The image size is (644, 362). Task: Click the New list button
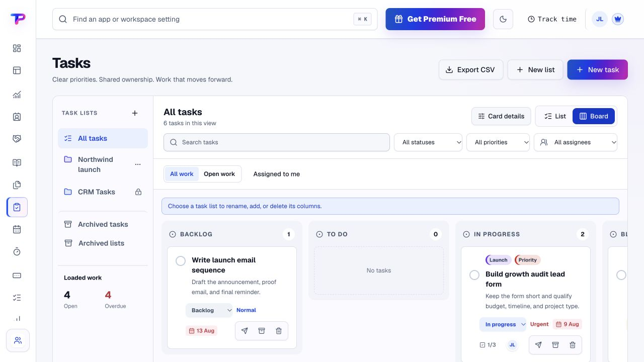(535, 70)
